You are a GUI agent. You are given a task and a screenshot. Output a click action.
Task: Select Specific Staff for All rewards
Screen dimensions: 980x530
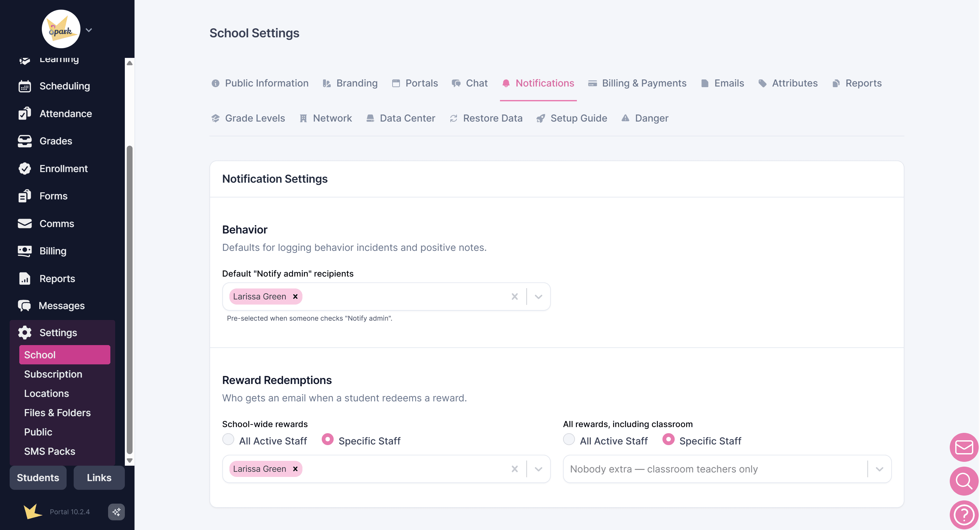pyautogui.click(x=669, y=440)
